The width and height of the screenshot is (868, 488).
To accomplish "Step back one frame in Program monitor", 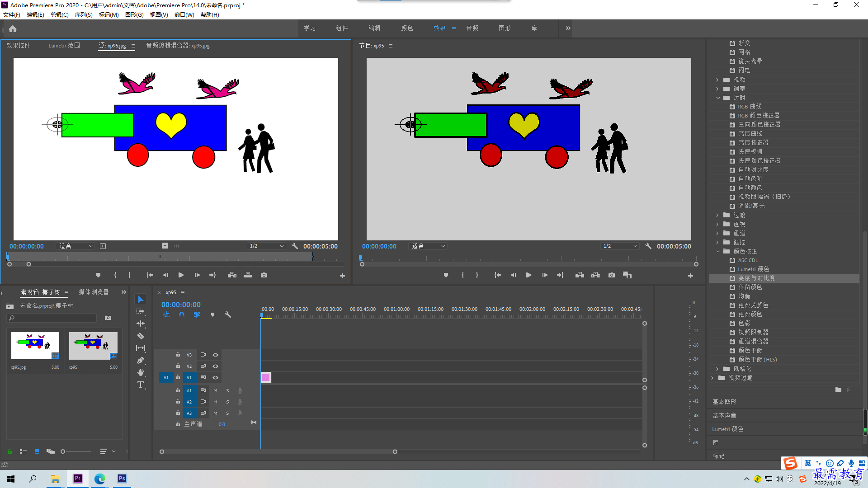I will pyautogui.click(x=513, y=275).
